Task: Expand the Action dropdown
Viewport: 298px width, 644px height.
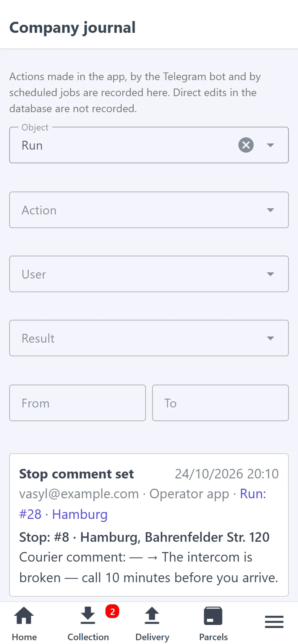Action: [149, 210]
